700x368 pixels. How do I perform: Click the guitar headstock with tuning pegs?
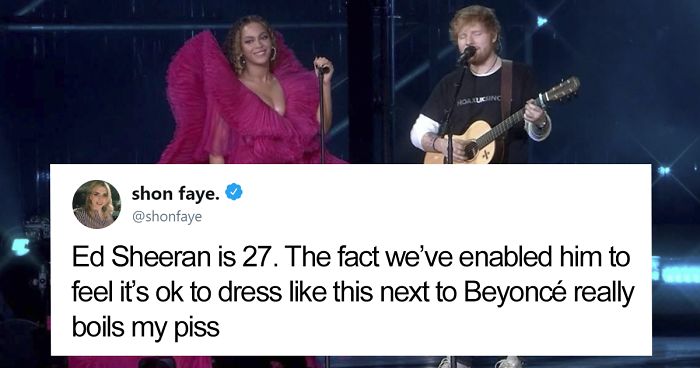pyautogui.click(x=561, y=90)
